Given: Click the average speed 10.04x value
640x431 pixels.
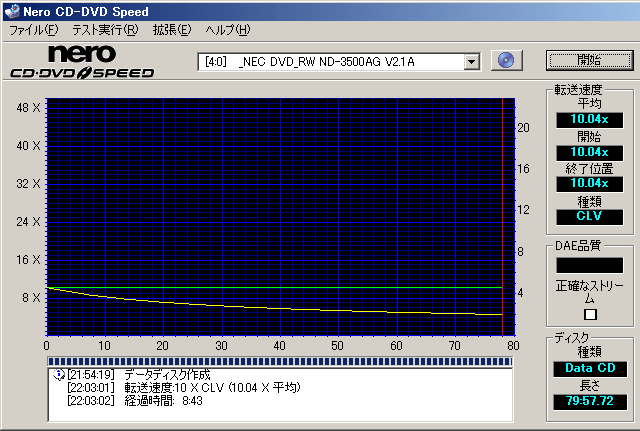Looking at the screenshot, I should click(x=589, y=120).
